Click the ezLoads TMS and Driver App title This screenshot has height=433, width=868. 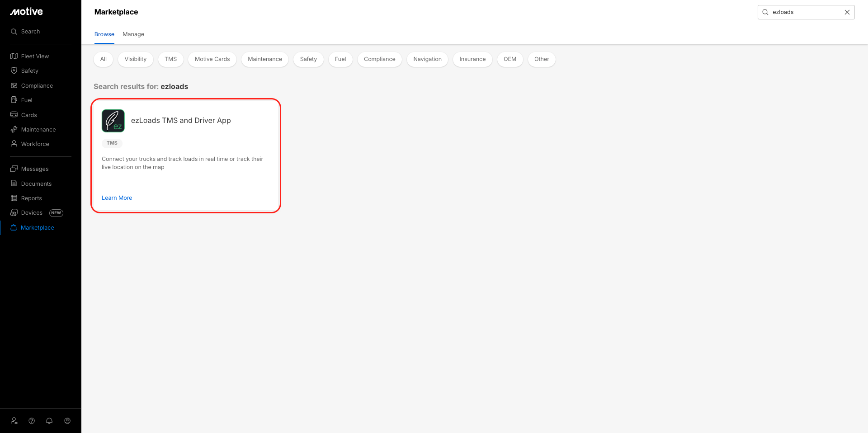tap(181, 121)
